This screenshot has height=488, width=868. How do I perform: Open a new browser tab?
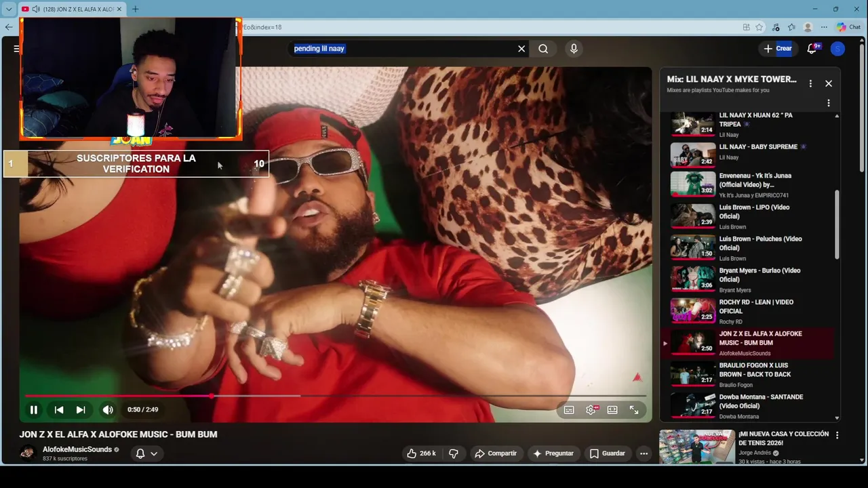click(x=135, y=9)
